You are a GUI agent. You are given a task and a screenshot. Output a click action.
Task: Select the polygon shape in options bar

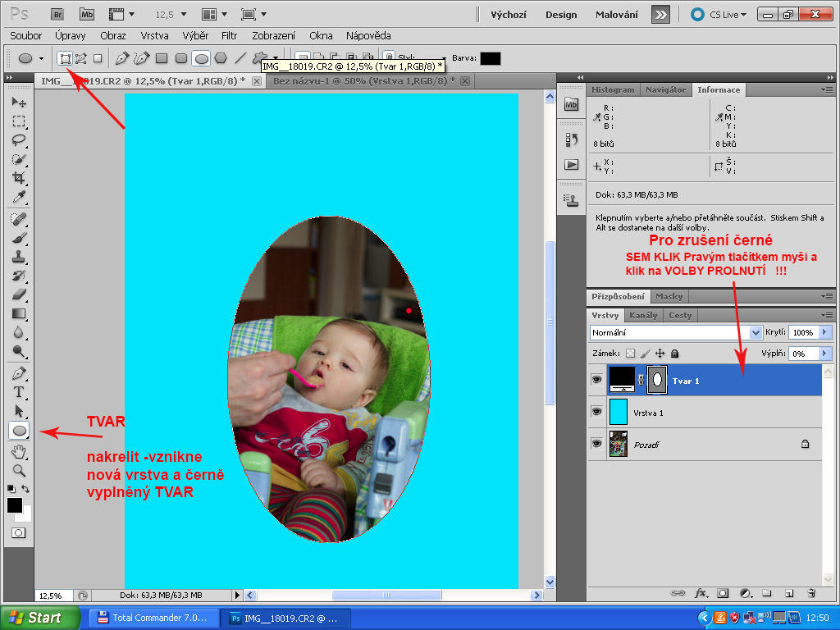221,58
